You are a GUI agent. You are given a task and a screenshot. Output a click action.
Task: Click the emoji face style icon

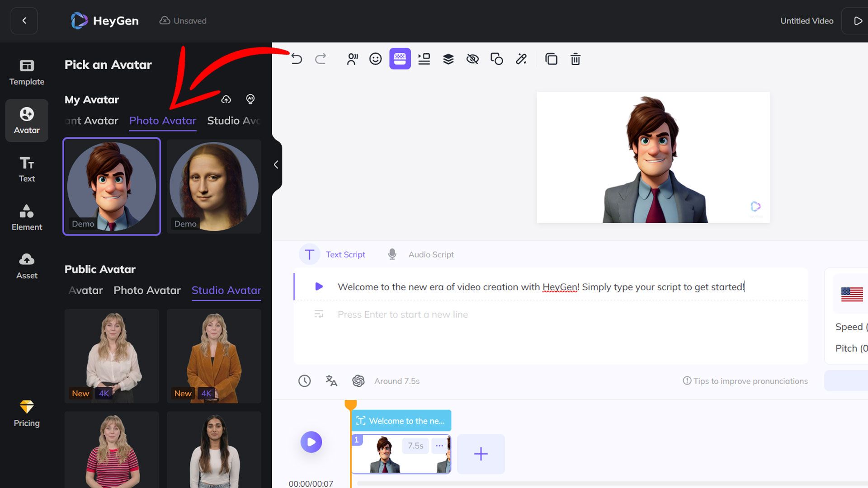tap(375, 59)
